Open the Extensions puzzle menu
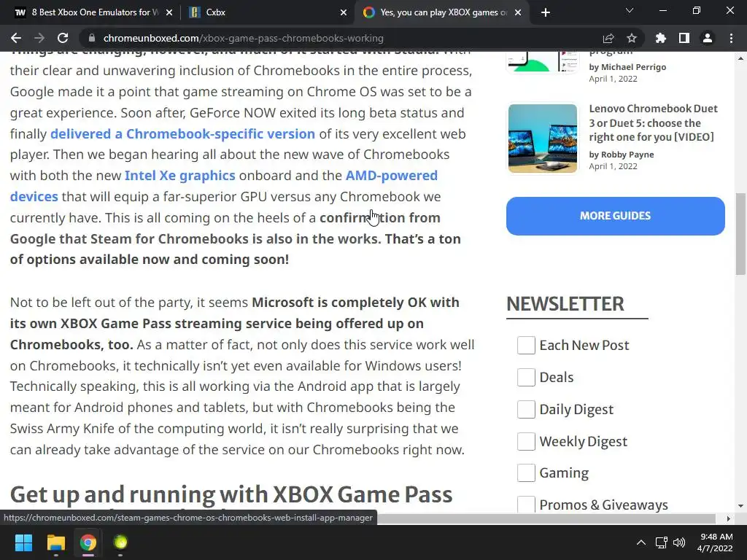Screen dimensions: 747x560 tap(661, 38)
